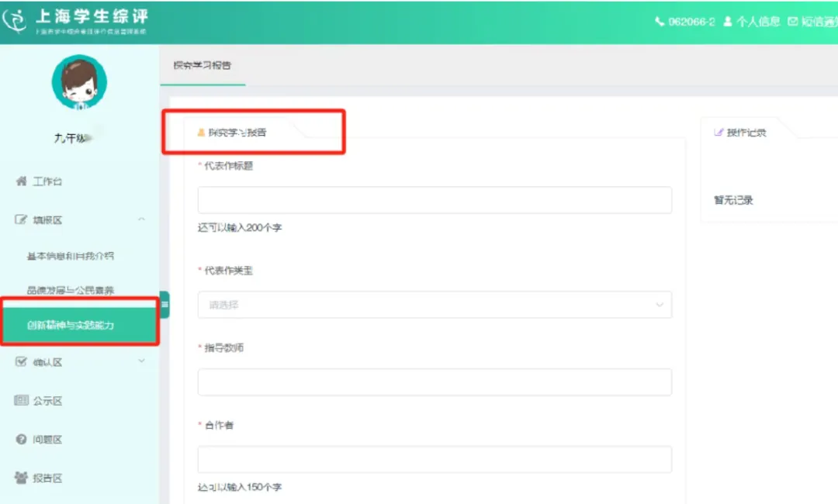Click the 指导教师 input field
The height and width of the screenshot is (504, 838).
point(435,381)
